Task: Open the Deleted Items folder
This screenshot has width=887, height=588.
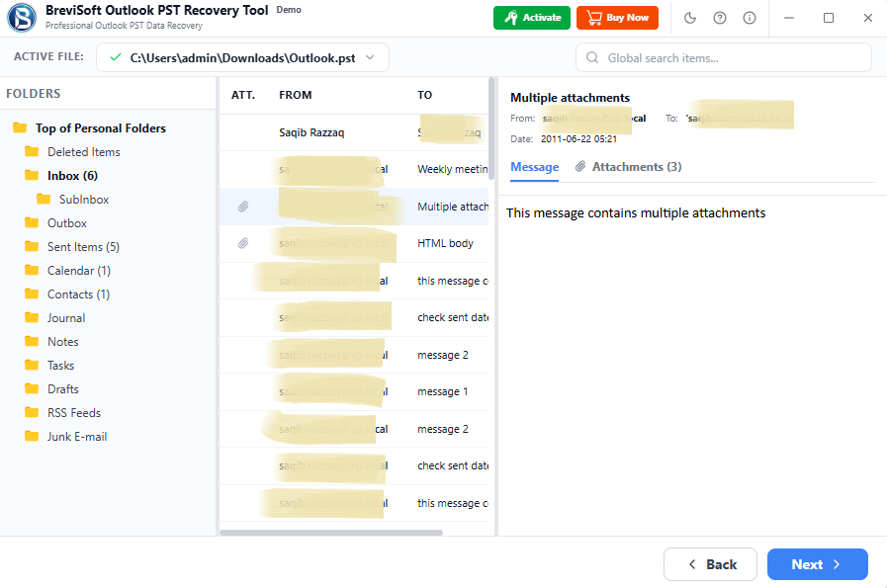Action: pos(84,152)
